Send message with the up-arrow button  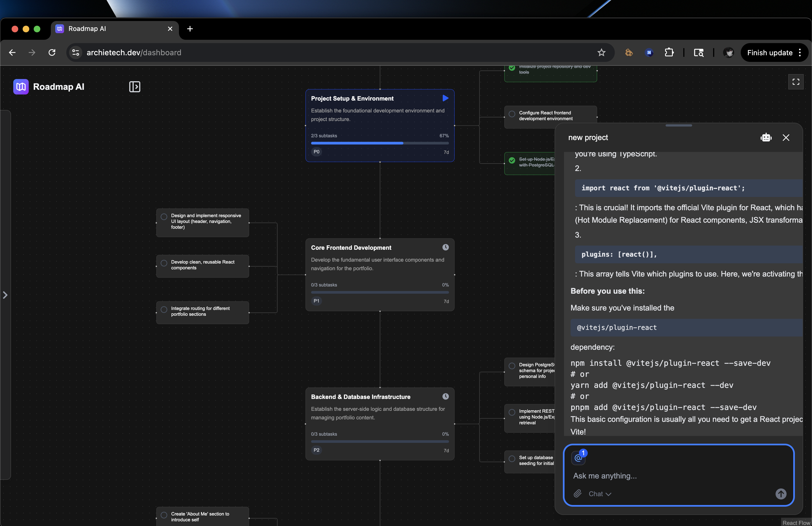coord(781,494)
